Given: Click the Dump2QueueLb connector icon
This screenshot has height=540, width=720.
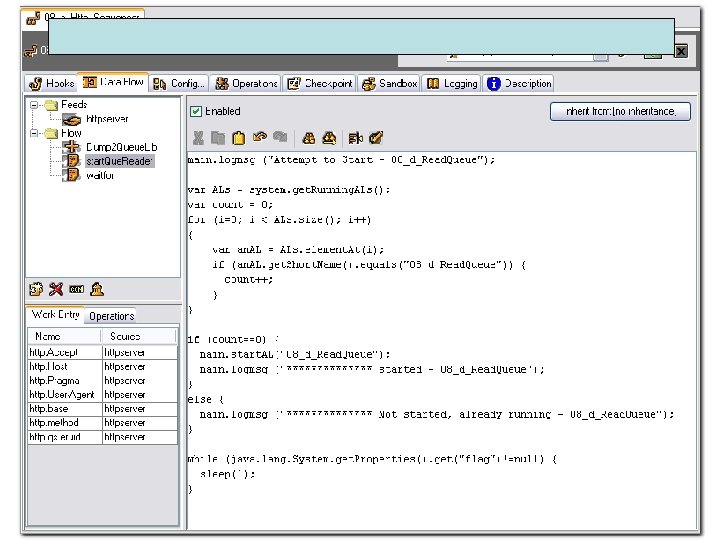Looking at the screenshot, I should click(x=72, y=147).
